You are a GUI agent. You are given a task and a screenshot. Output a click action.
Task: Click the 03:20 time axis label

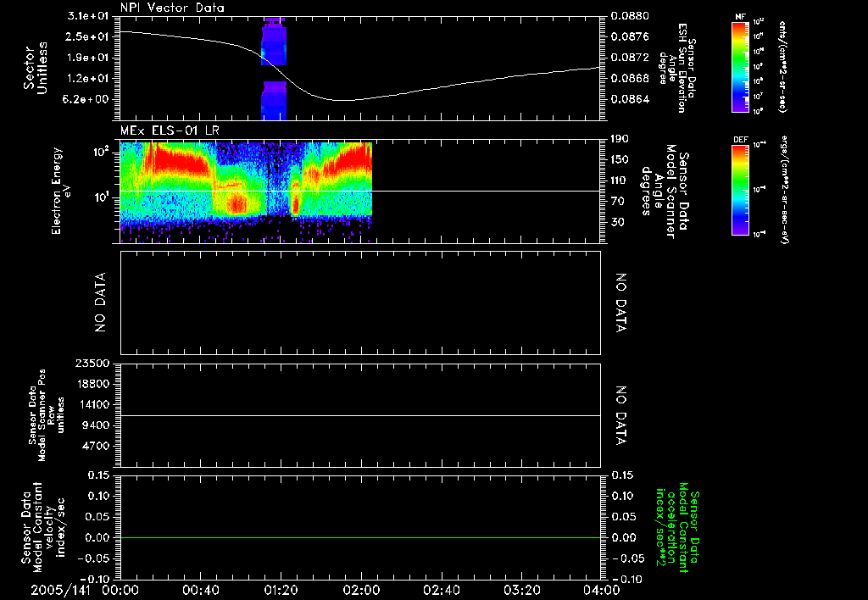pos(521,590)
